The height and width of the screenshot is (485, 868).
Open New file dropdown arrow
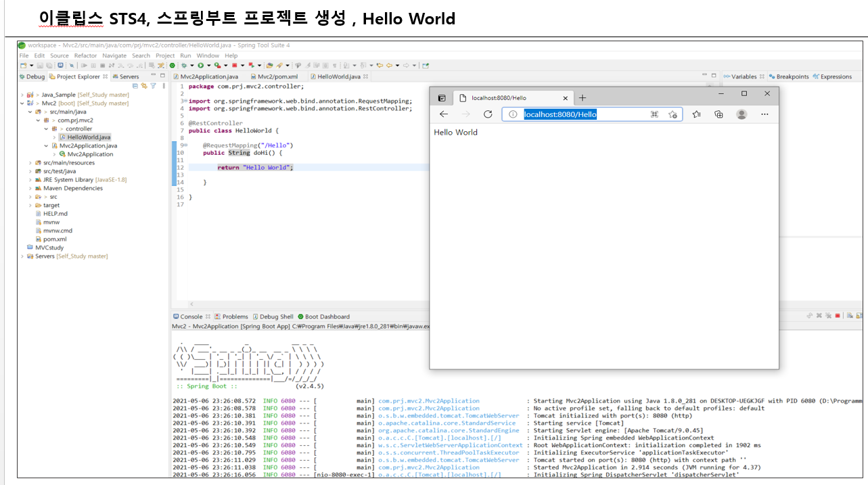pyautogui.click(x=31, y=66)
